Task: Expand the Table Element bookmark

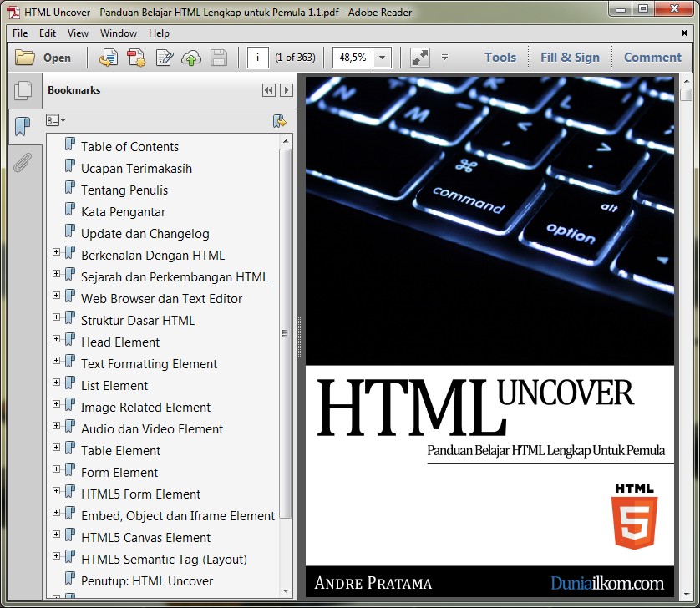Action: (56, 448)
